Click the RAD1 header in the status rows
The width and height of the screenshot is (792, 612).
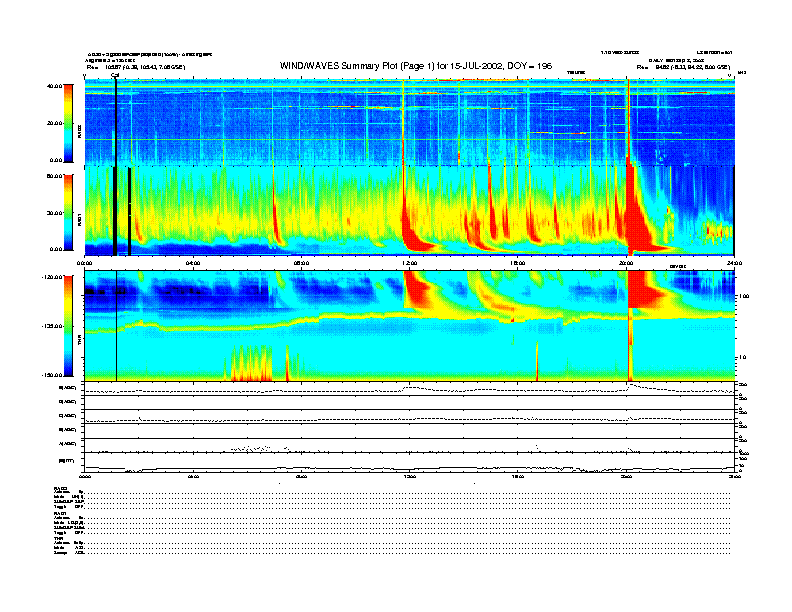(x=61, y=513)
